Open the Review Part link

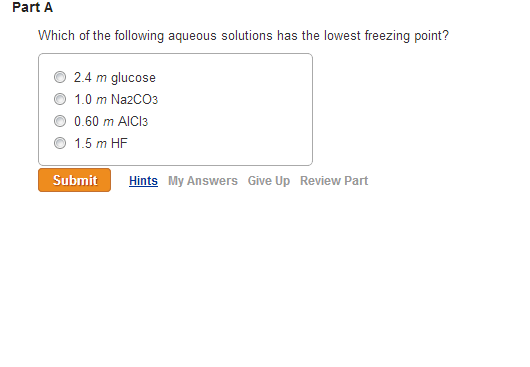tap(334, 181)
